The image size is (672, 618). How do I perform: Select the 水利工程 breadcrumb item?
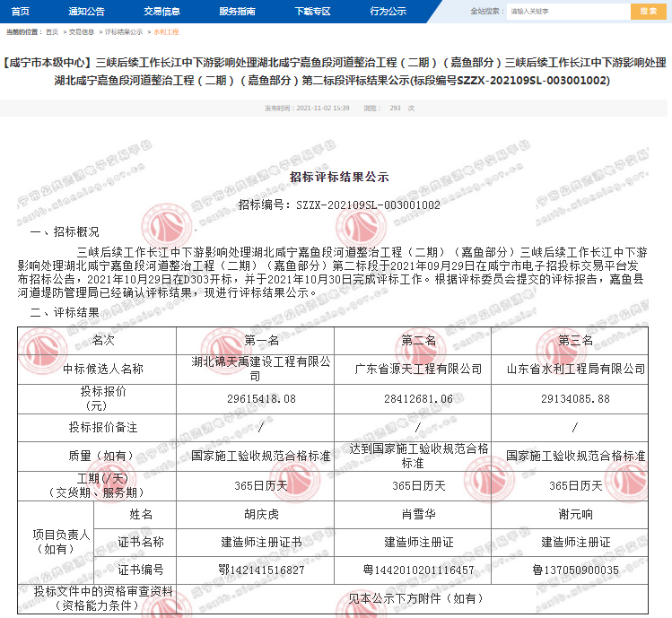166,31
